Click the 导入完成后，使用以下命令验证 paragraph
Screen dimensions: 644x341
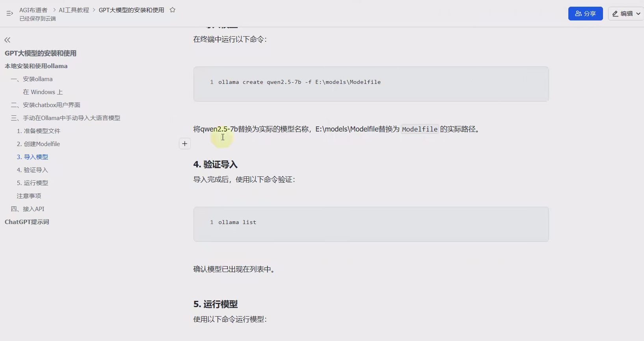pos(244,180)
